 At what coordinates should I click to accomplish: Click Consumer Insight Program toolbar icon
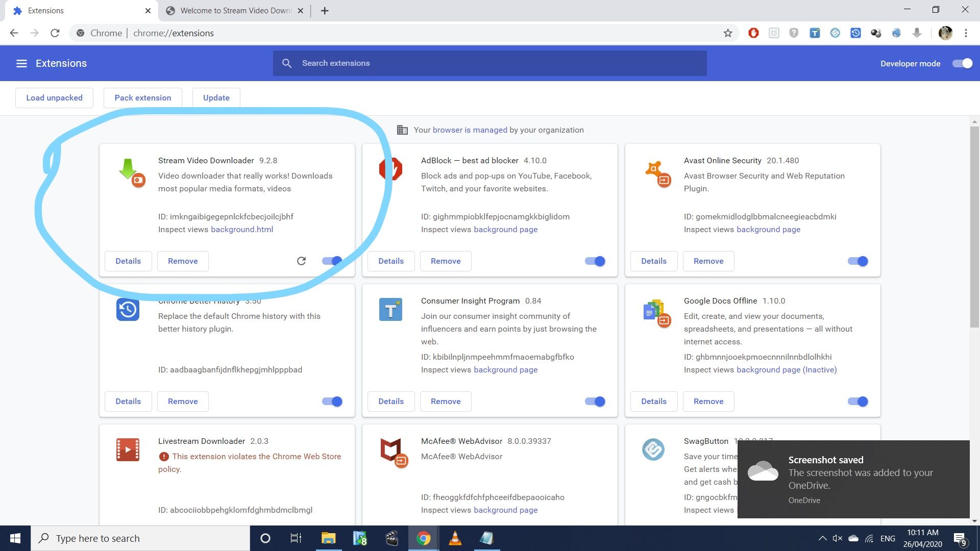815,33
